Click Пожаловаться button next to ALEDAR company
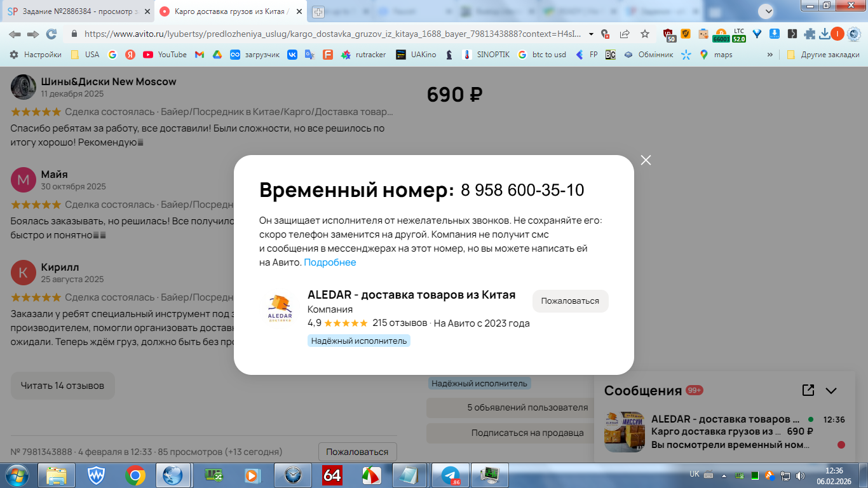This screenshot has width=868, height=488. pos(570,301)
